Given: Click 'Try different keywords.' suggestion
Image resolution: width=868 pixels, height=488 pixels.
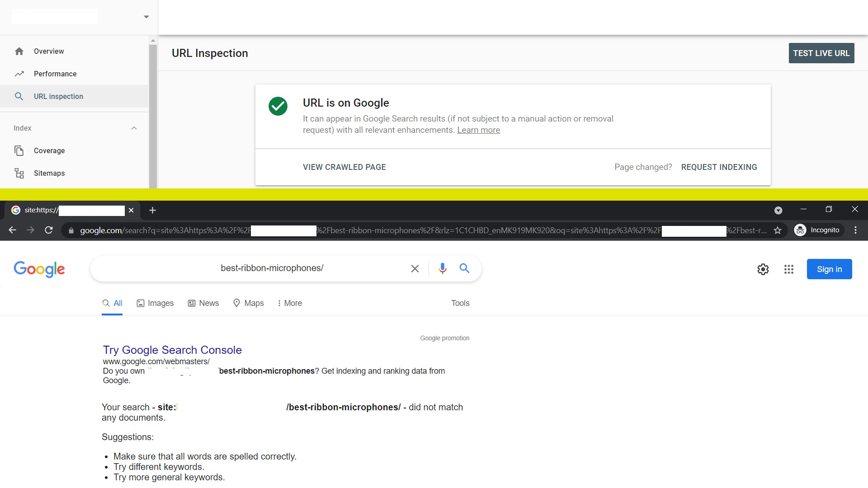Looking at the screenshot, I should (x=159, y=467).
